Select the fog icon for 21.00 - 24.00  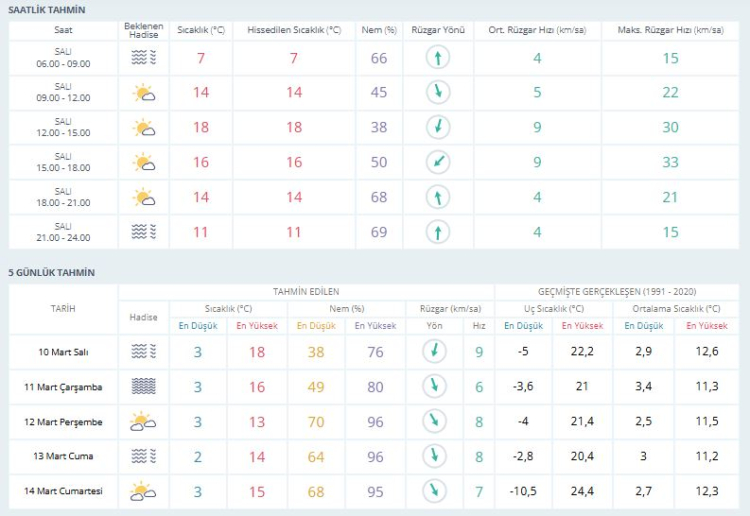click(x=144, y=232)
